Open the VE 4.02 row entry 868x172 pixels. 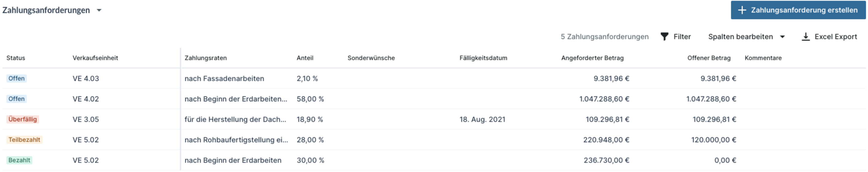coord(85,99)
